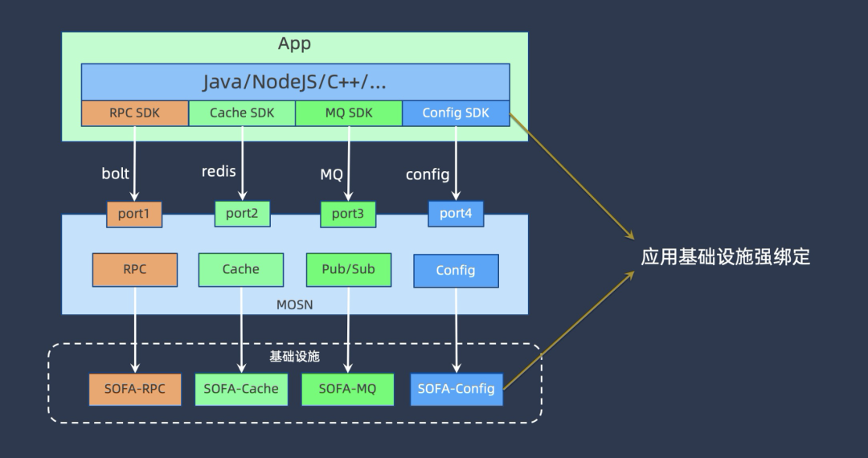Image resolution: width=868 pixels, height=458 pixels.
Task: Click the MOSN label
Action: (x=294, y=305)
